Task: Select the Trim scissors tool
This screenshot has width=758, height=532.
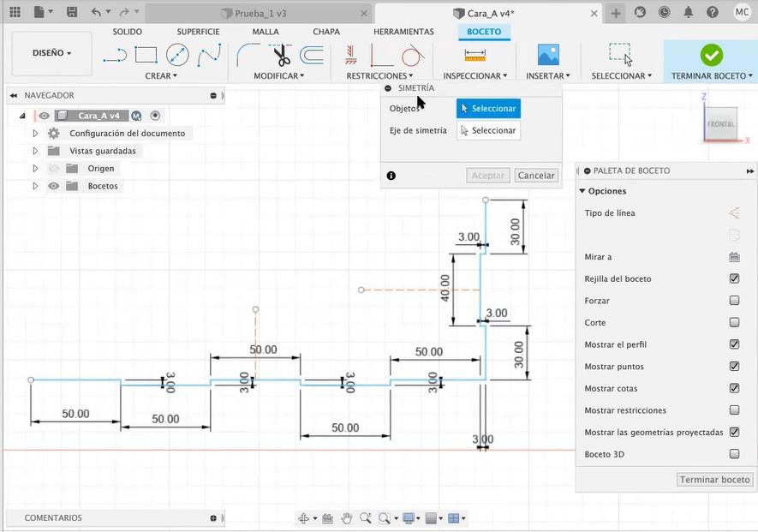Action: [x=280, y=55]
